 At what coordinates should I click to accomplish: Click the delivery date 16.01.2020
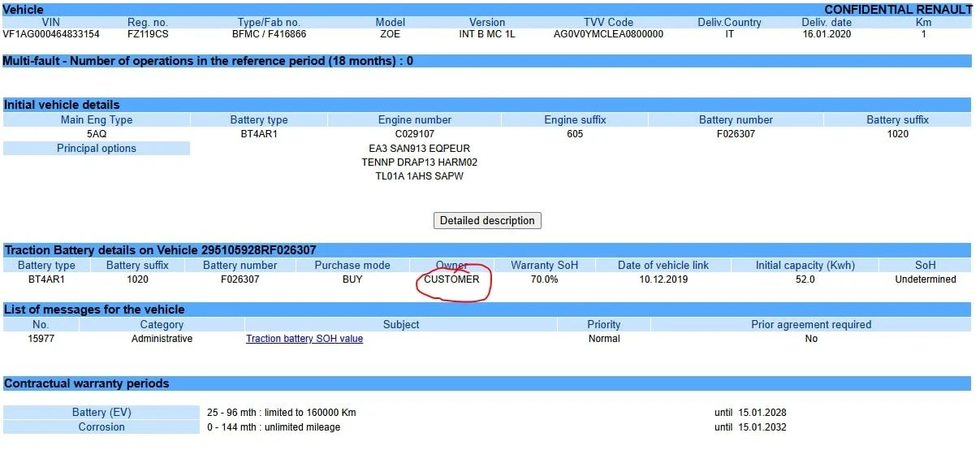[x=827, y=34]
